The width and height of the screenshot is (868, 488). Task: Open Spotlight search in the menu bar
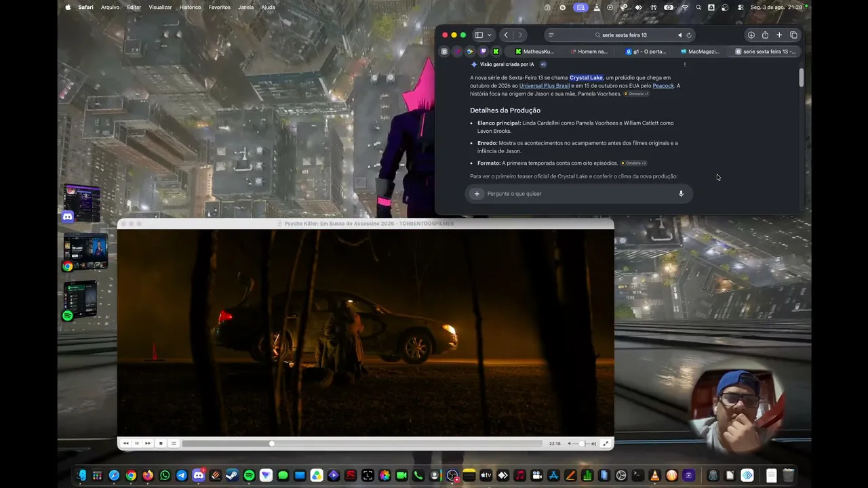coord(698,7)
